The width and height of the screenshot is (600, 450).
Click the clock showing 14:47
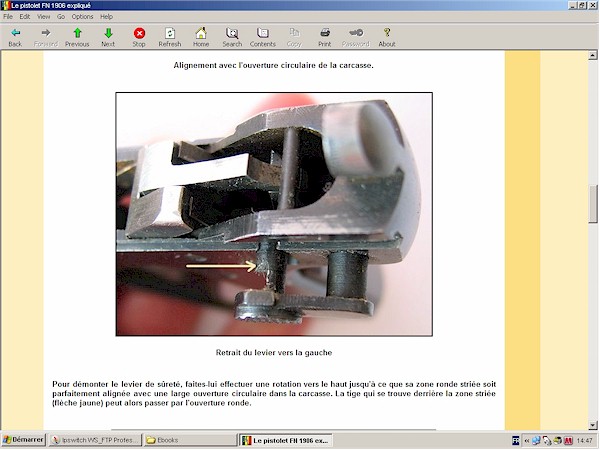pyautogui.click(x=584, y=441)
